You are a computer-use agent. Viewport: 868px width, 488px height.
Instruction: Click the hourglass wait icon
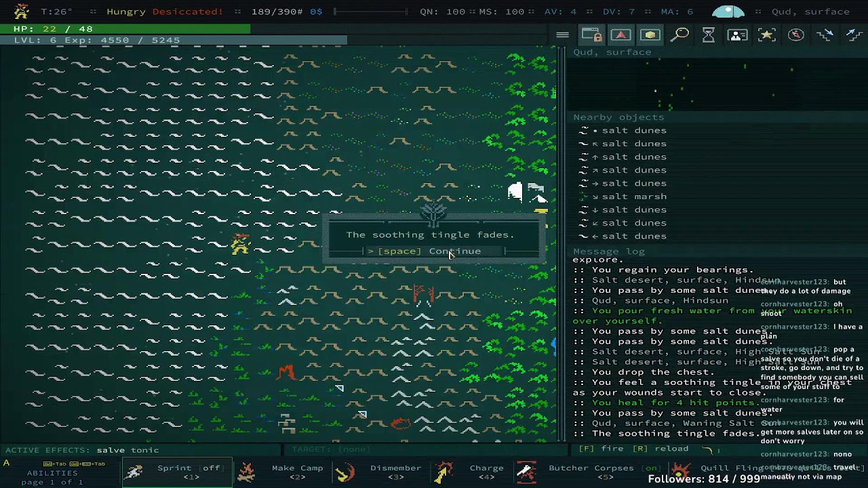tap(709, 35)
